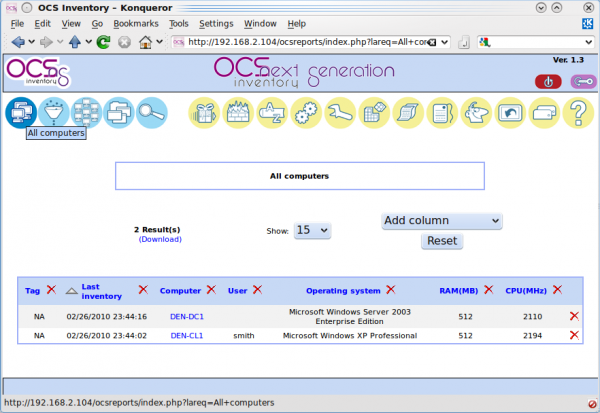Delete the DEN-DC1 computer row
This screenshot has width=600, height=413.
click(574, 316)
